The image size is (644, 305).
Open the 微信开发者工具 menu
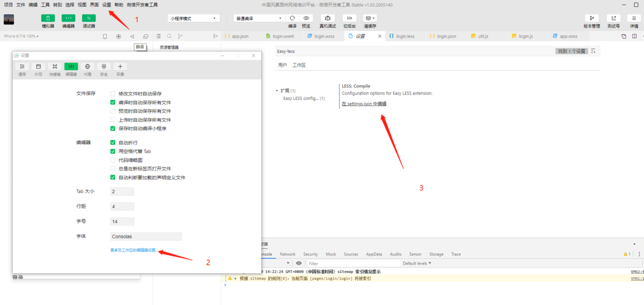(x=142, y=5)
